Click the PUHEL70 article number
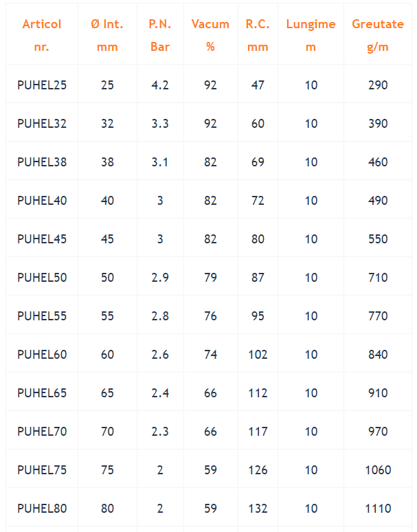Image resolution: width=417 pixels, height=532 pixels. click(x=42, y=432)
